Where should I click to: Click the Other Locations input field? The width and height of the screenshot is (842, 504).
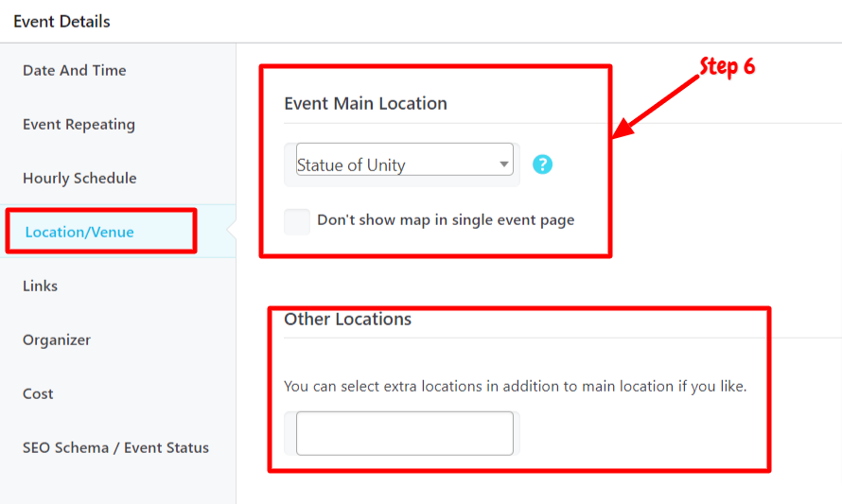[404, 434]
